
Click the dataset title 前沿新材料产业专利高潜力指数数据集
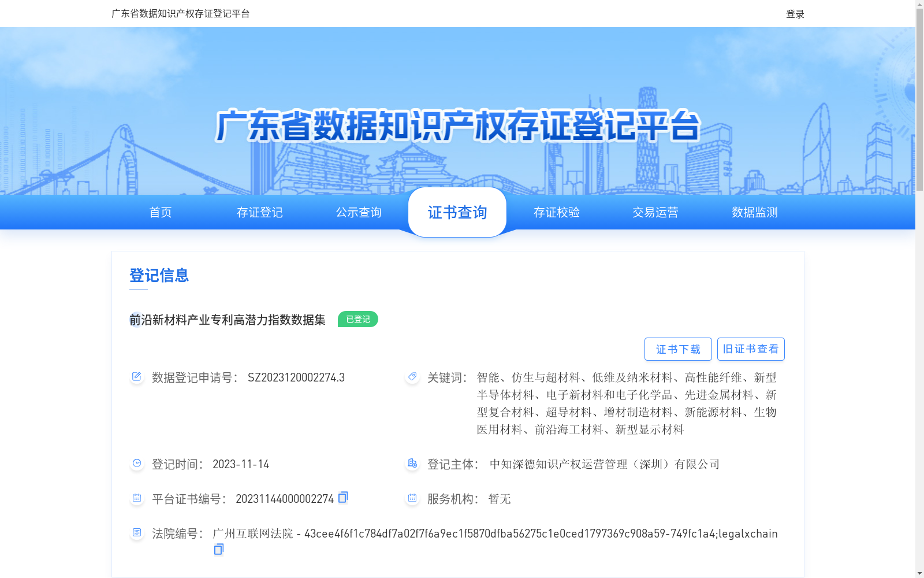(x=228, y=320)
